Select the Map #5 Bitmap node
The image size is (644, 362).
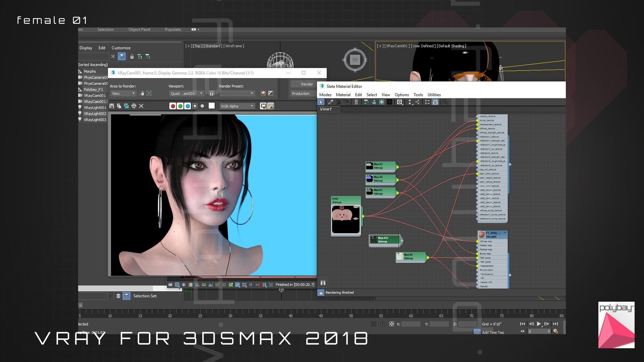coord(380,166)
